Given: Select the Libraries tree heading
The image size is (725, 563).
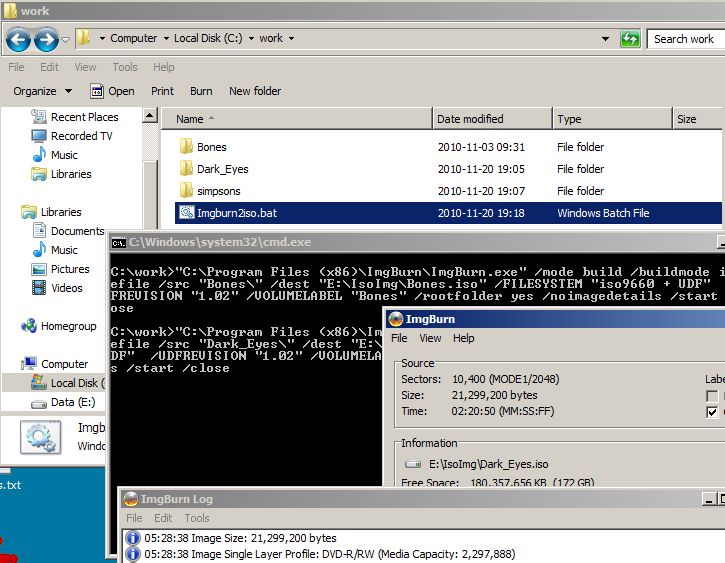Looking at the screenshot, I should tap(61, 212).
